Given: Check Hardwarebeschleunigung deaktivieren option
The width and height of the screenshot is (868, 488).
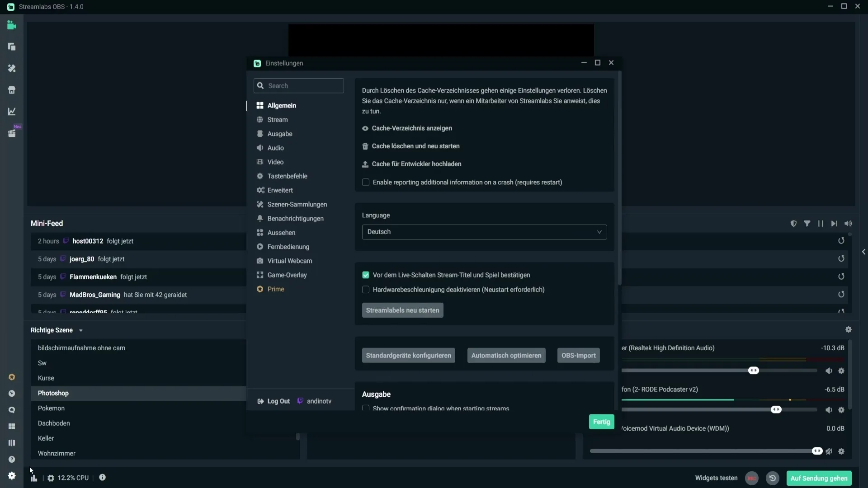Looking at the screenshot, I should tap(366, 290).
